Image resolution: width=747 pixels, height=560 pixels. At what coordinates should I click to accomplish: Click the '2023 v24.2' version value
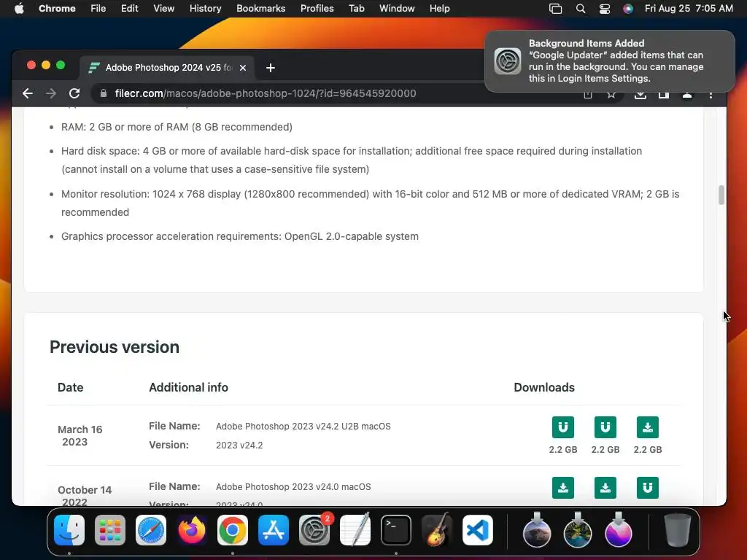click(x=239, y=446)
